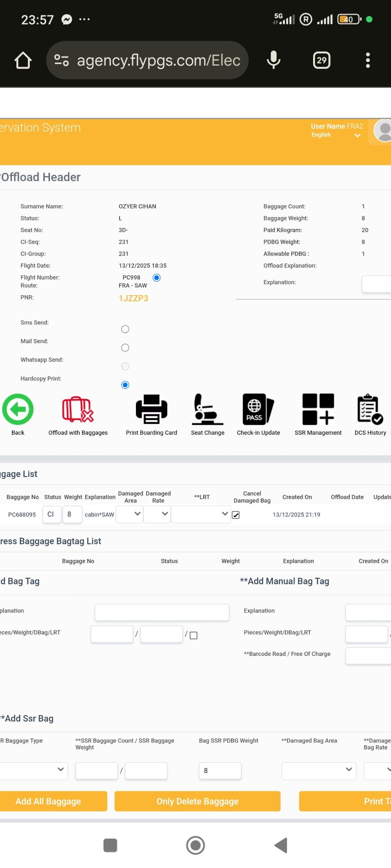Click the Bag SSR PDBG Weight field
391x868 pixels.
pyautogui.click(x=220, y=771)
